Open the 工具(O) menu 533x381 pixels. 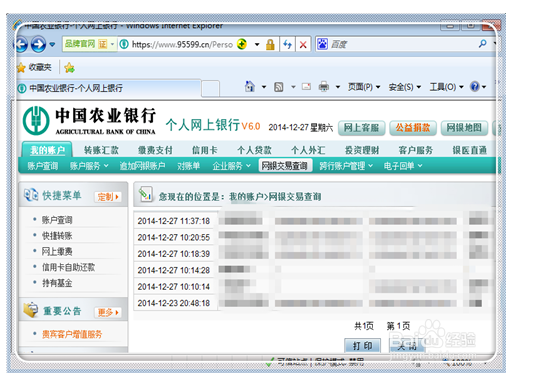click(446, 87)
